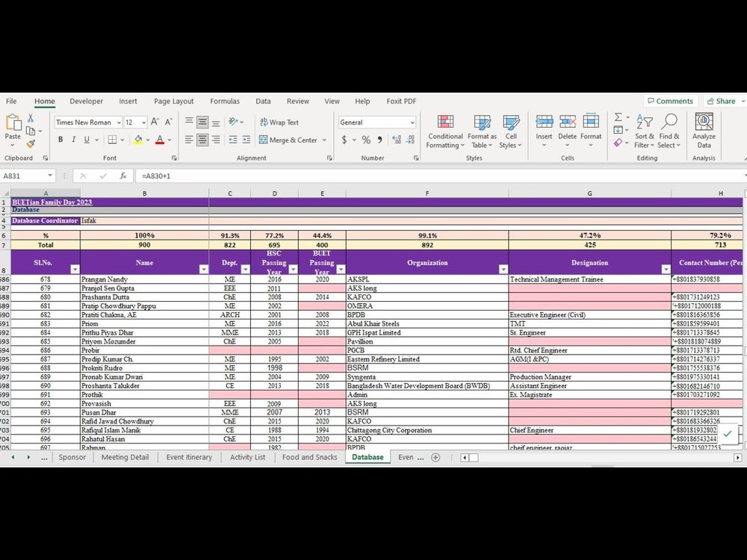Image resolution: width=747 pixels, height=560 pixels.
Task: Click the Share button
Action: [x=722, y=101]
